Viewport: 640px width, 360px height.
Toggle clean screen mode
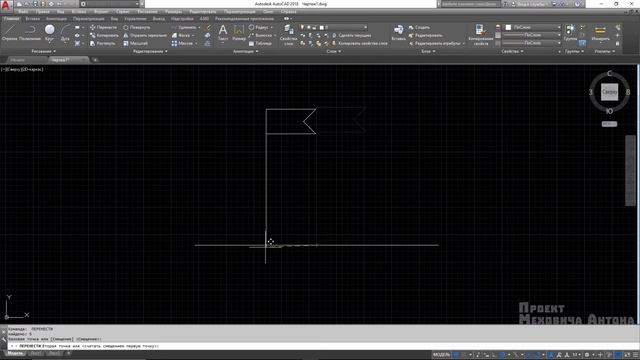point(627,355)
